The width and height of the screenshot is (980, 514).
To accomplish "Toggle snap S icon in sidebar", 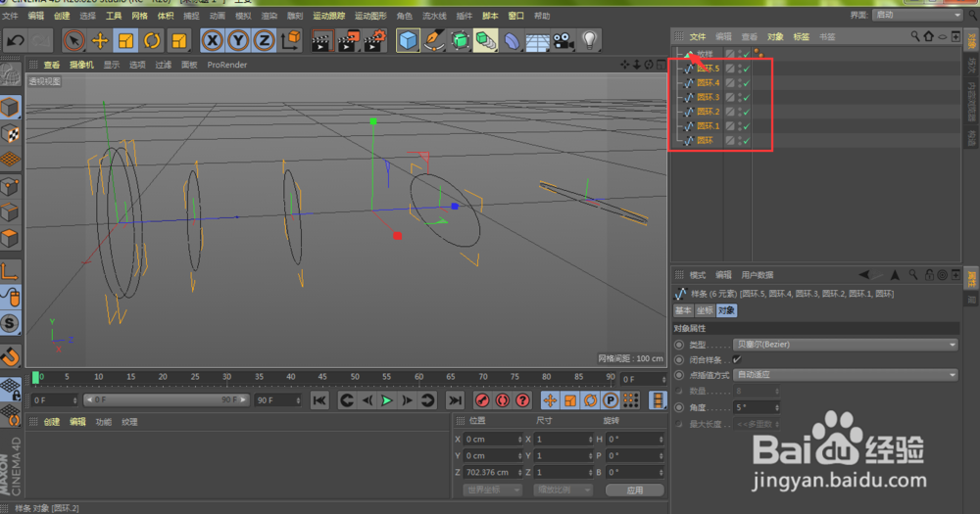I will 10,323.
